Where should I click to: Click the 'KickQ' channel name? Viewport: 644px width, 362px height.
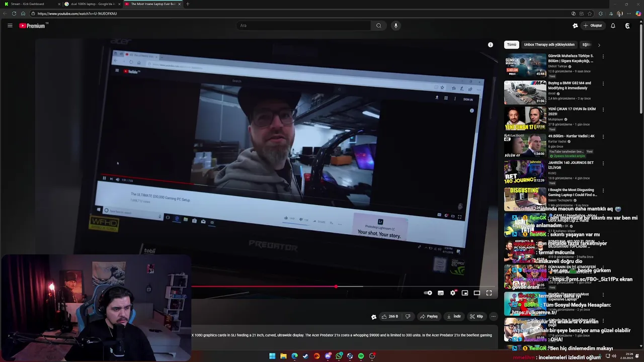point(552,173)
